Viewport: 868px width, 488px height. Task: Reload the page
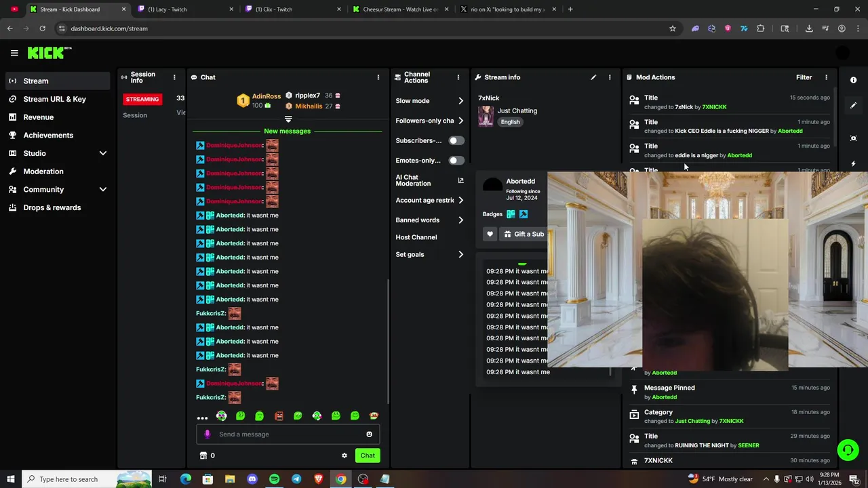click(42, 28)
